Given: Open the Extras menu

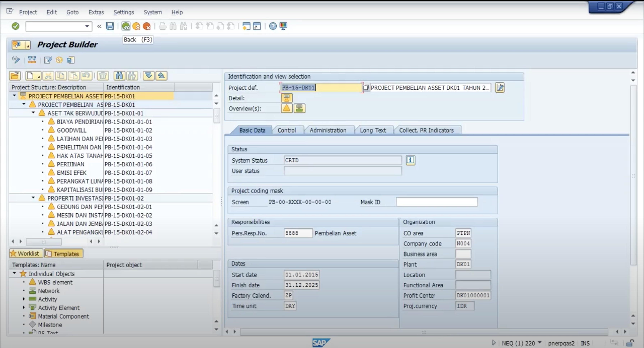Looking at the screenshot, I should 96,12.
